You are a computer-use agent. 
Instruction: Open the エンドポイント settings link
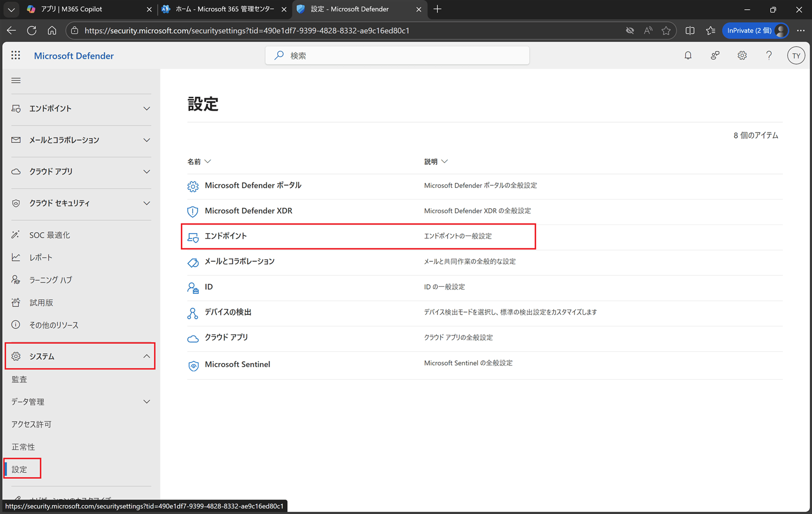(x=226, y=236)
